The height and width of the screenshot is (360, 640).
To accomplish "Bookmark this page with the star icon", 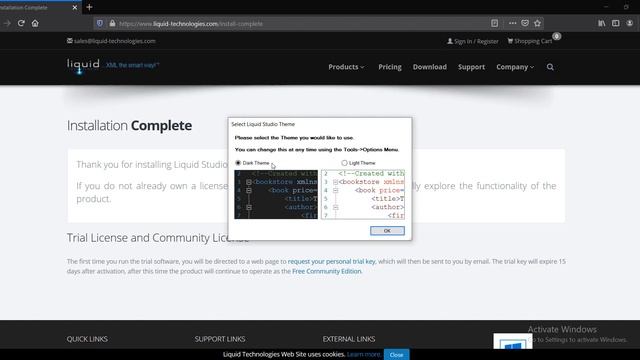I will (x=538, y=23).
